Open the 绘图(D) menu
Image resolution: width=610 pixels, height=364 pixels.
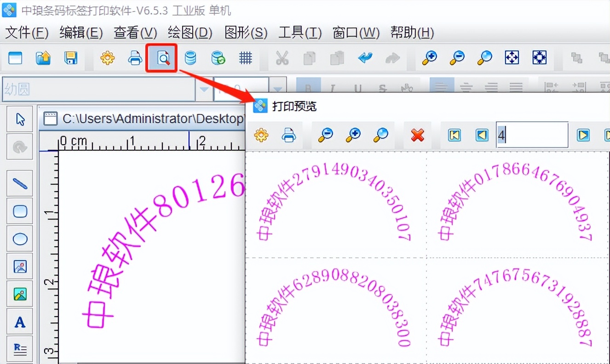click(190, 33)
